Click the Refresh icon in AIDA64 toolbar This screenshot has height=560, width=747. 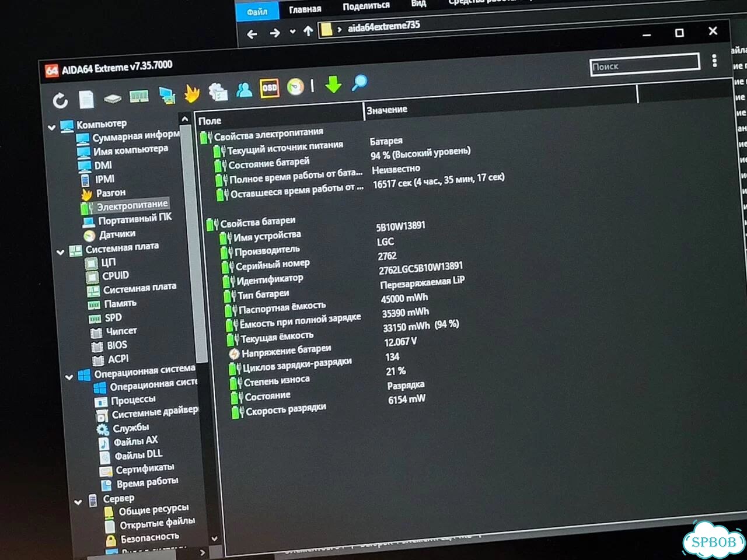click(x=60, y=101)
